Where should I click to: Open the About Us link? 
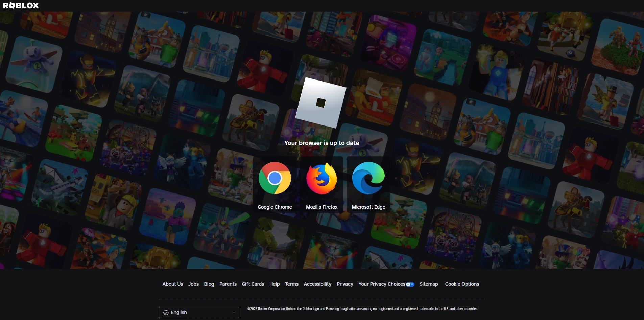pos(173,284)
